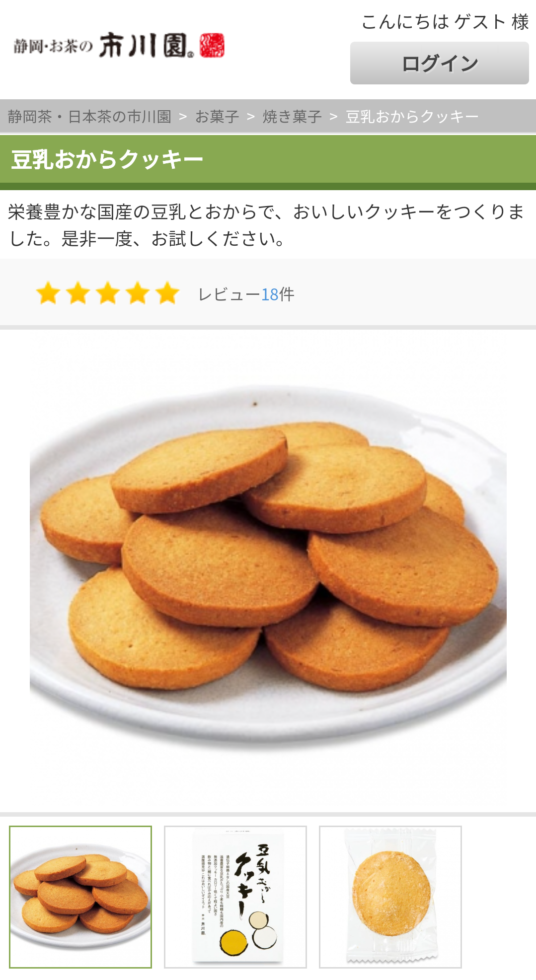Click the 豆乳おからクッキー breadcrumb item

pyautogui.click(x=412, y=117)
